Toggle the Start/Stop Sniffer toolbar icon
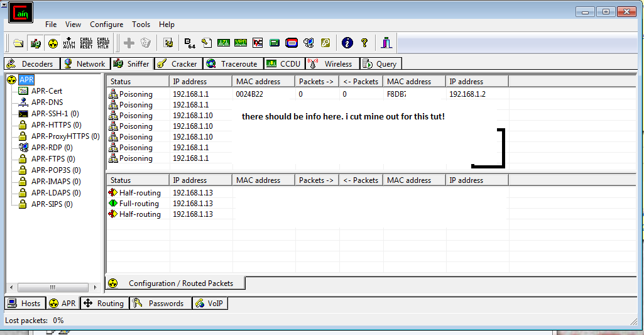Screen dimensions: 644x335 coord(36,43)
